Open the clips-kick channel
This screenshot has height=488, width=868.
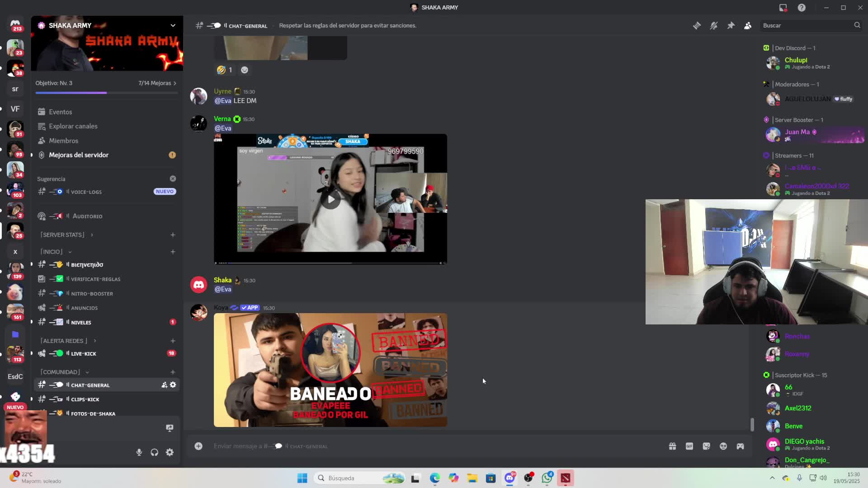click(x=107, y=399)
